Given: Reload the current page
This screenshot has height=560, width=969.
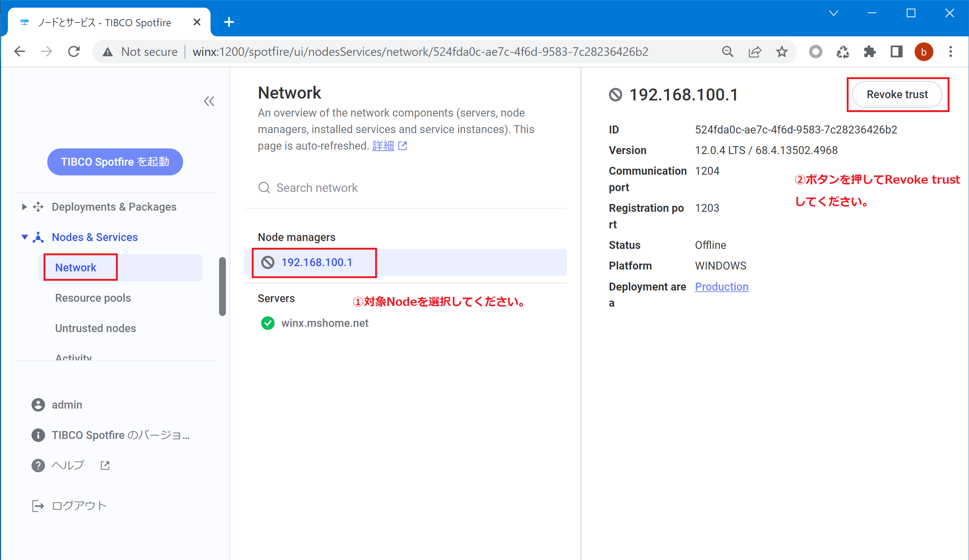Looking at the screenshot, I should [74, 51].
